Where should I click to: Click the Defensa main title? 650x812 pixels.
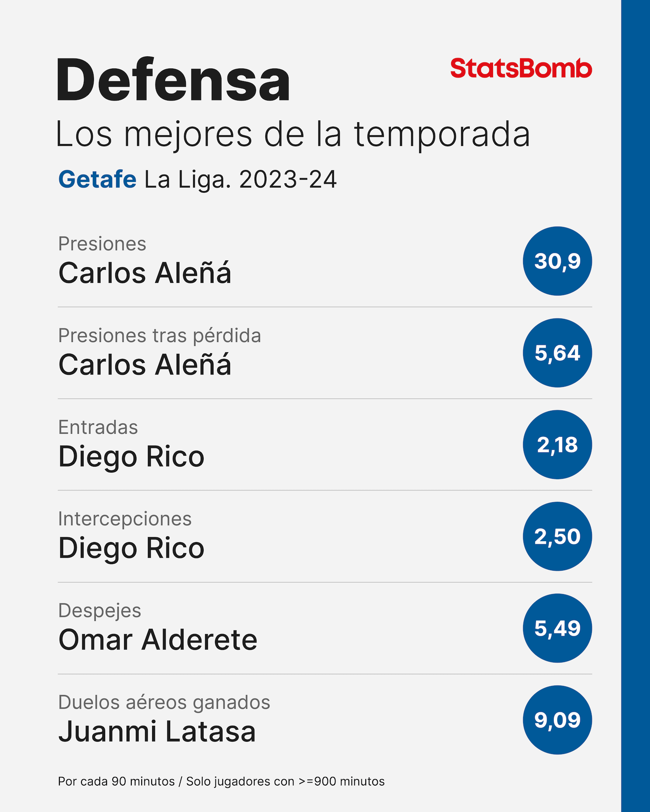[173, 80]
